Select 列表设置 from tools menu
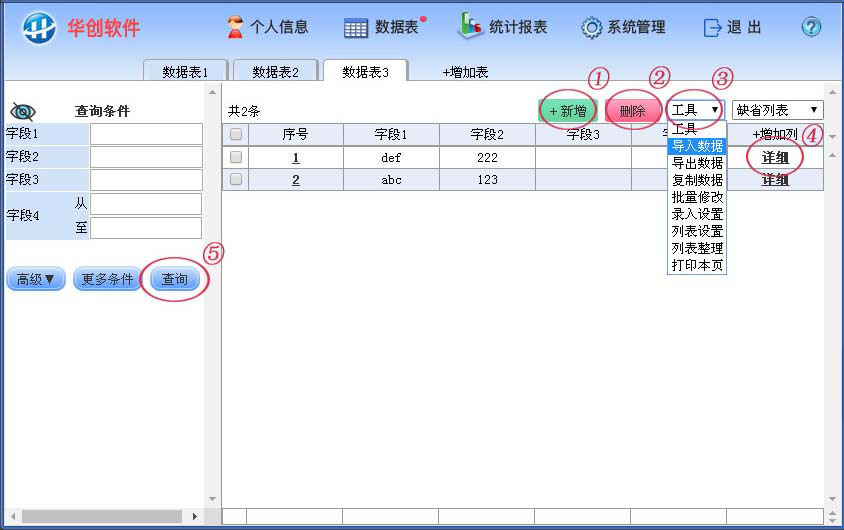The height and width of the screenshot is (530, 844). 697,231
